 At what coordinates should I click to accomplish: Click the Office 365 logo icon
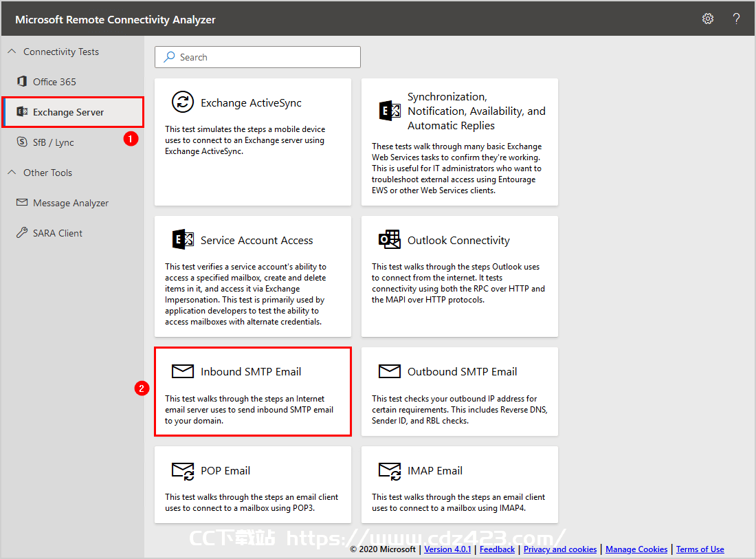22,82
